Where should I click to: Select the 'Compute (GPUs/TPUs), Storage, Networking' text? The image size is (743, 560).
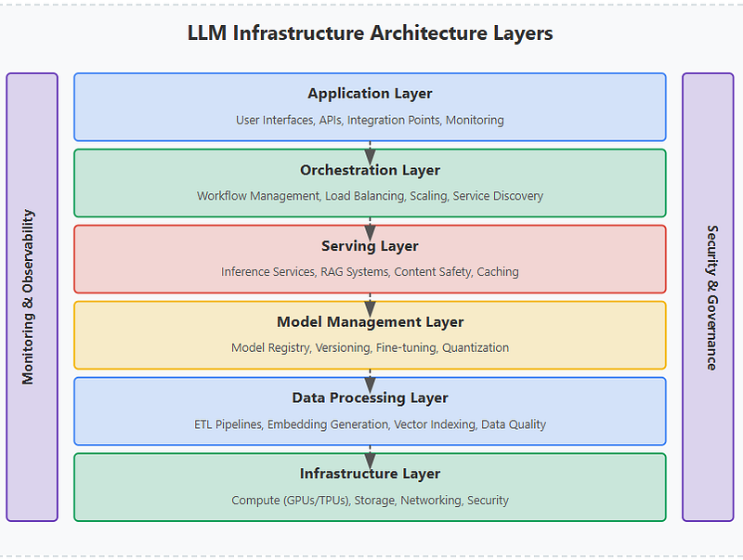(370, 500)
